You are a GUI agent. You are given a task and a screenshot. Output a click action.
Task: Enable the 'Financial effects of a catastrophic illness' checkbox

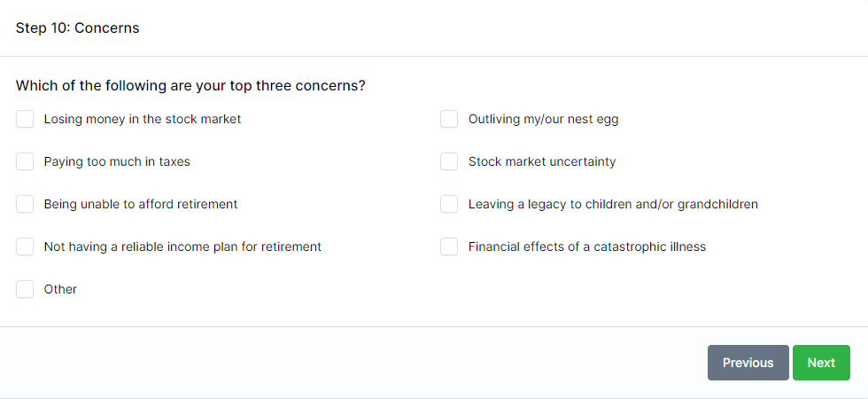click(x=449, y=246)
